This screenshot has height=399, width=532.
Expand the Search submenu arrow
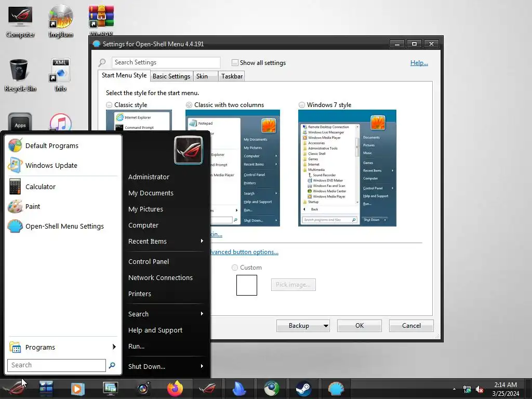202,313
